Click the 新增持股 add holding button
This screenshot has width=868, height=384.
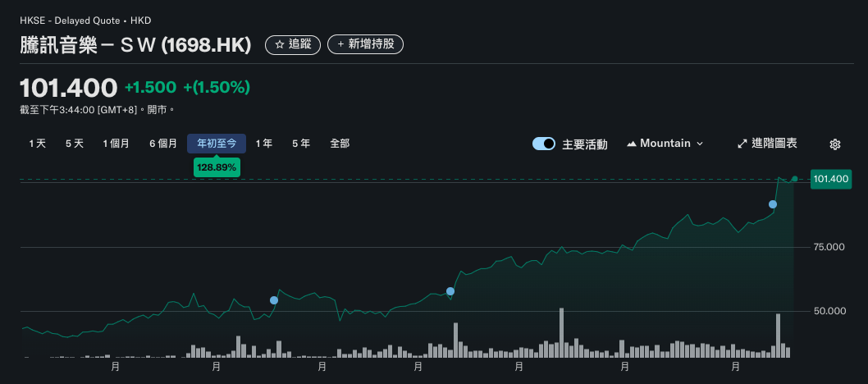point(365,44)
